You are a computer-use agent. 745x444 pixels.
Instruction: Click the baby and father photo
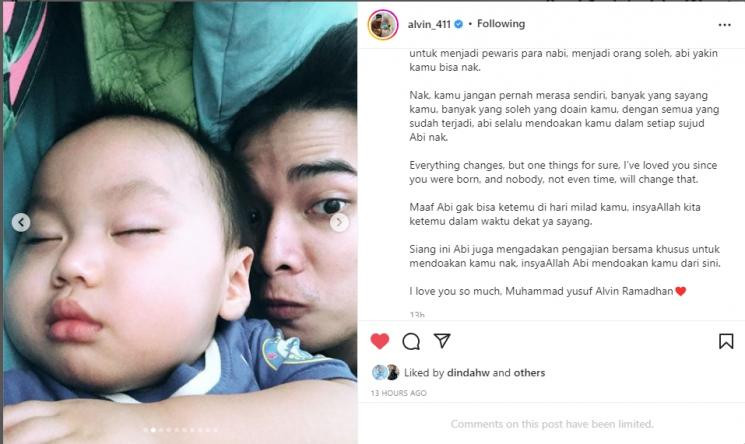180,223
